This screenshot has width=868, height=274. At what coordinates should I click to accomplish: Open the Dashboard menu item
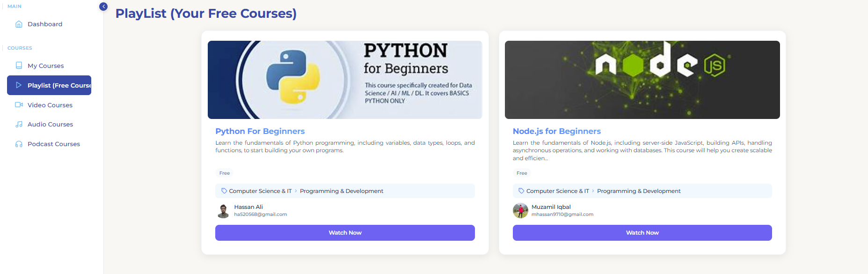coord(45,24)
